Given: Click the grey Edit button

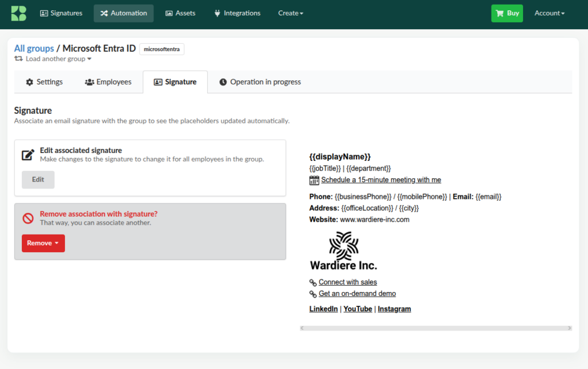Looking at the screenshot, I should pyautogui.click(x=38, y=179).
